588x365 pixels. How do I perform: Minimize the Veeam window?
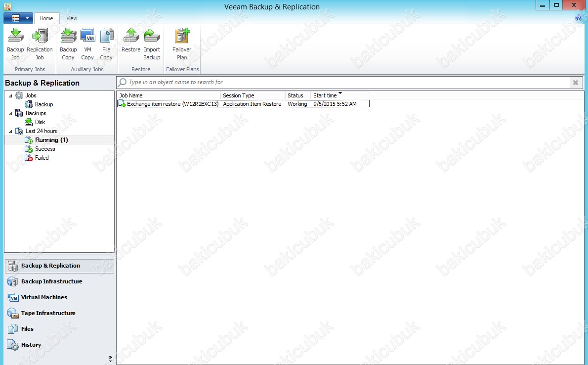click(x=542, y=5)
